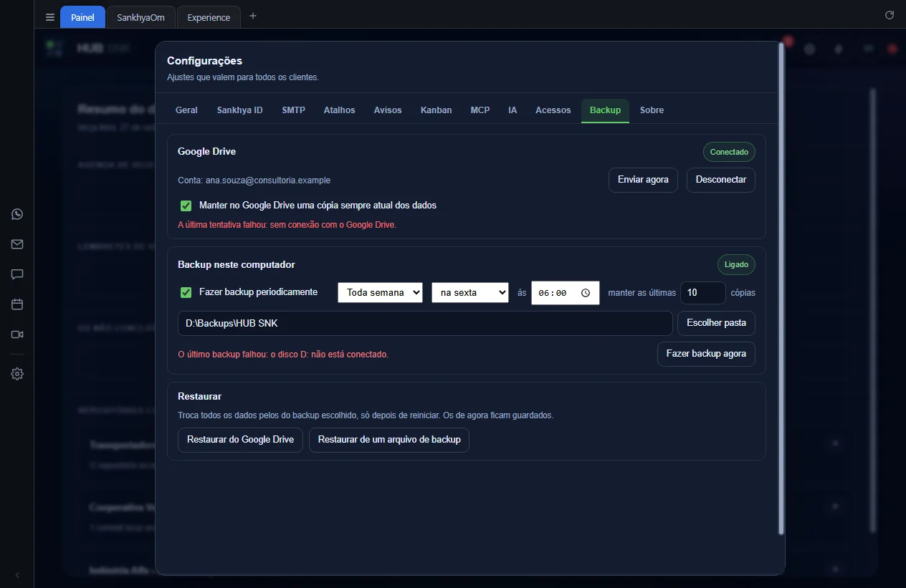Open the 'Toda semana' frequency dropdown
Screen dimensions: 906x588
click(x=380, y=292)
